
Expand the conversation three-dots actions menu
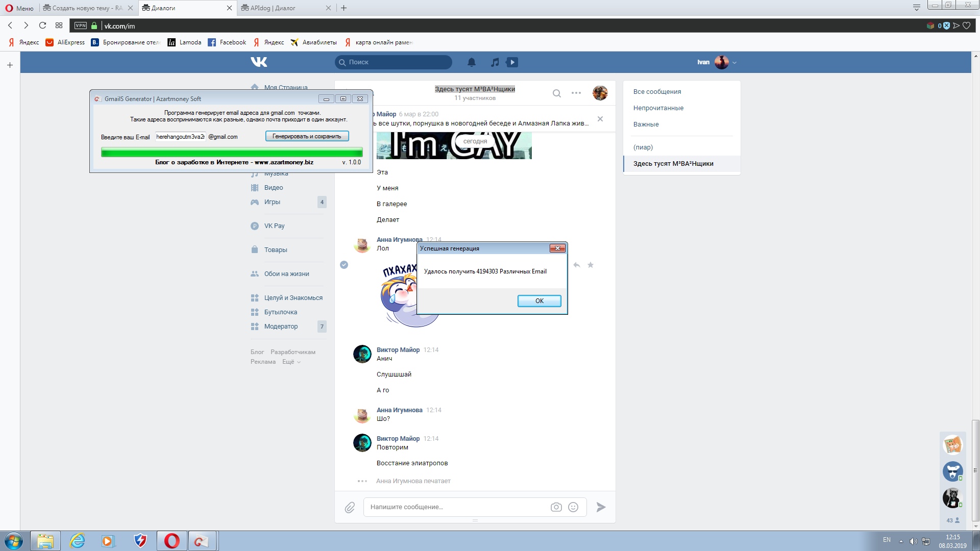576,93
